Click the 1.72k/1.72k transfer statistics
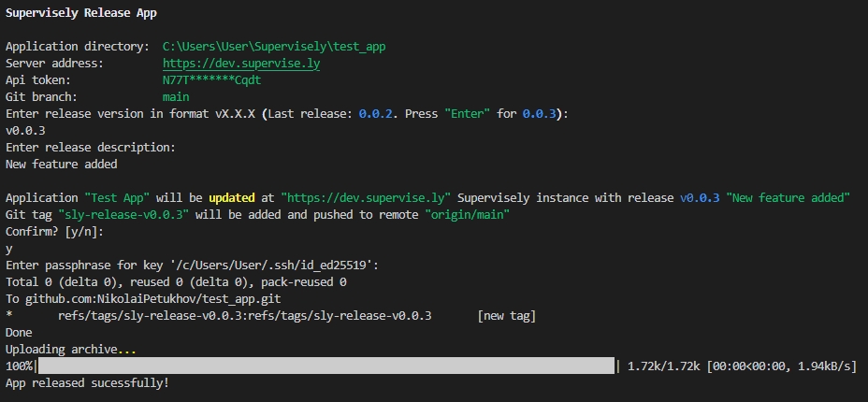This screenshot has height=402, width=868. tap(666, 366)
